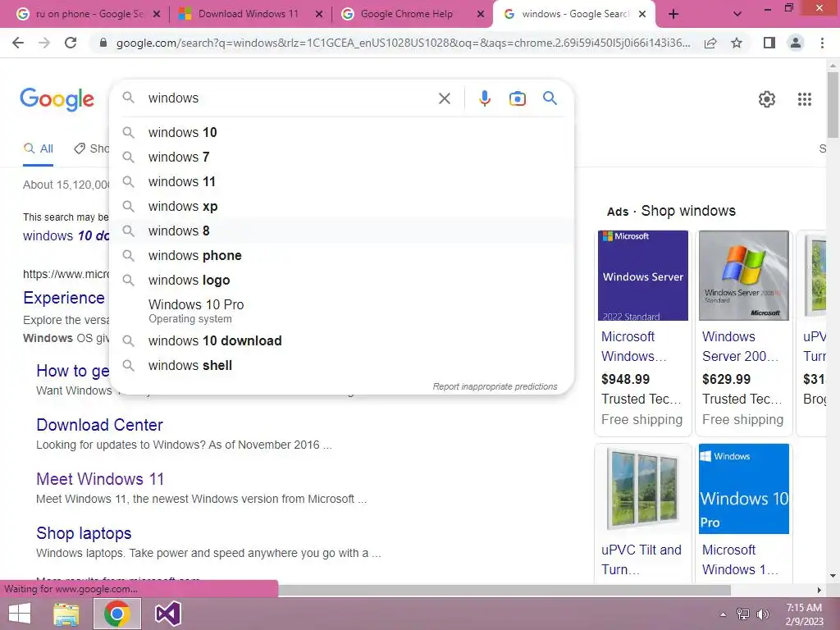This screenshot has width=840, height=630.
Task: Click the volume speaker tray icon
Action: pos(763,614)
